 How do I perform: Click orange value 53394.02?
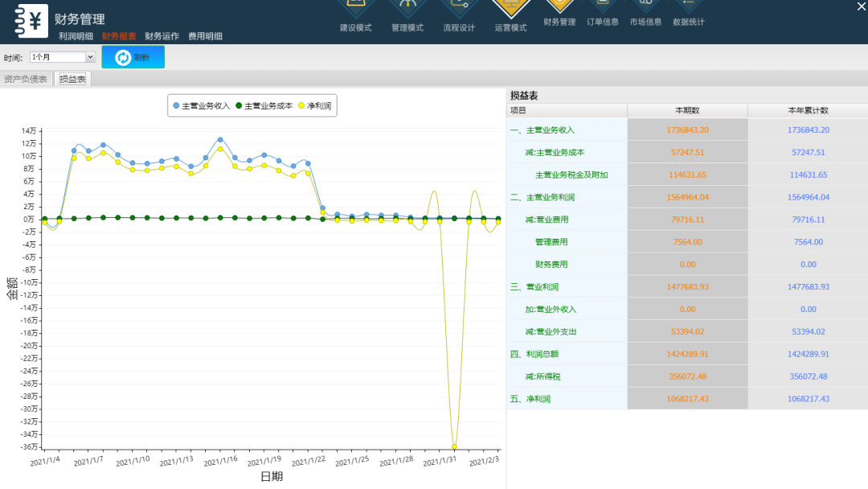click(x=687, y=331)
